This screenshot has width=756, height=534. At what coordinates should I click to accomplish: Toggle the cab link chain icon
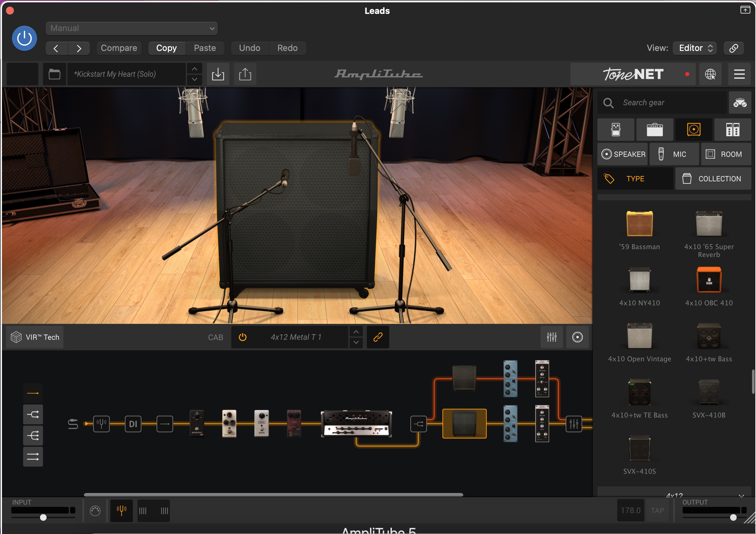click(378, 337)
